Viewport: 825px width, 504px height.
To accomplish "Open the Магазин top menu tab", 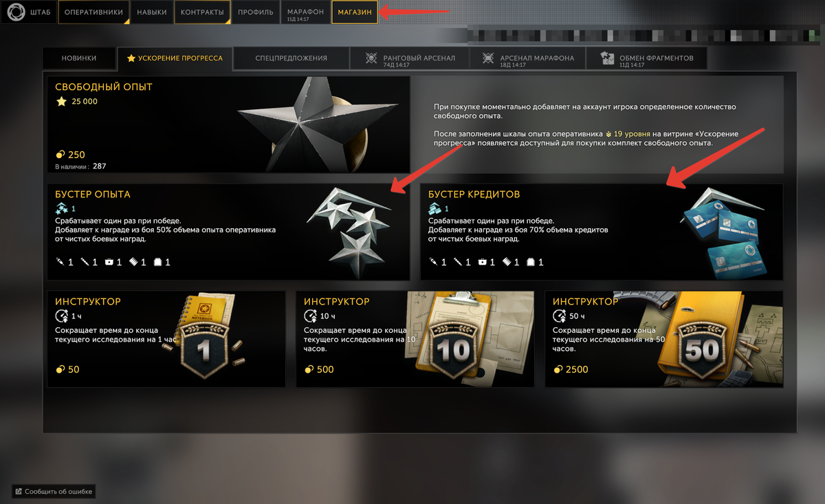I will [x=355, y=12].
